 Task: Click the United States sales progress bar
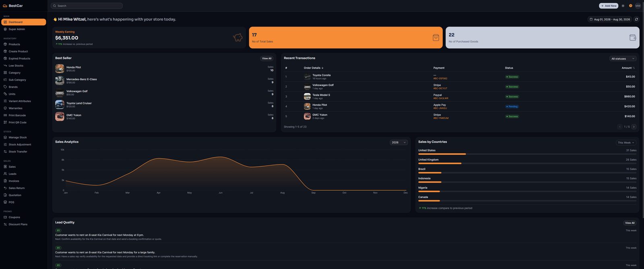click(527, 154)
